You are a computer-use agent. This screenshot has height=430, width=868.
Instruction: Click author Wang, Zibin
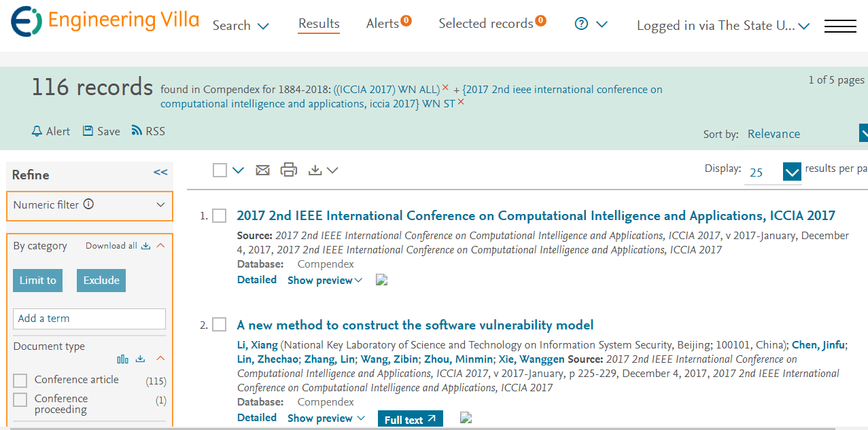click(388, 359)
